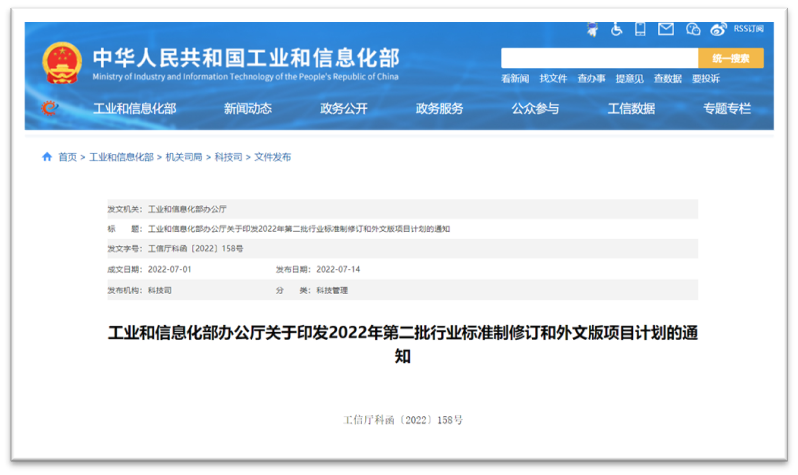Open the 新闻动态 navigation menu
798x475 pixels.
247,108
